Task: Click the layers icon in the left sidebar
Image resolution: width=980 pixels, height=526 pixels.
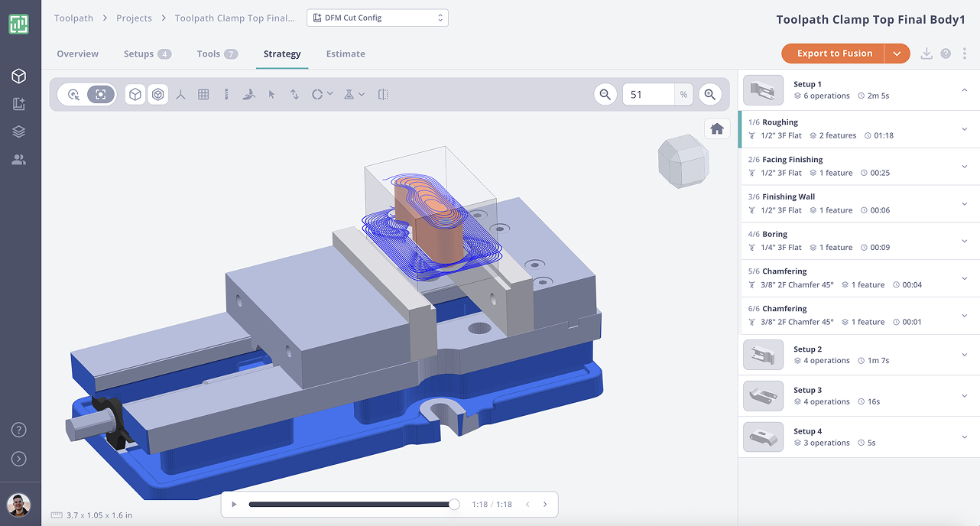Action: coord(19,131)
